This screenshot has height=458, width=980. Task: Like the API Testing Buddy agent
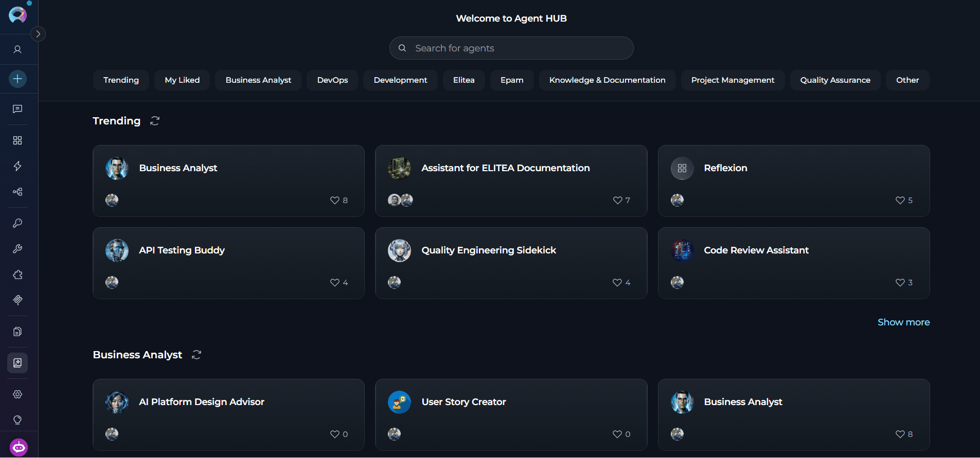click(335, 283)
